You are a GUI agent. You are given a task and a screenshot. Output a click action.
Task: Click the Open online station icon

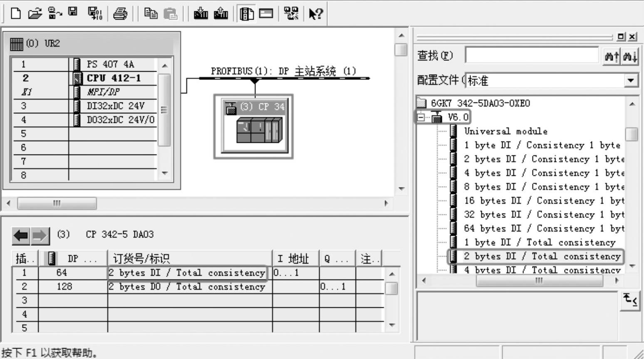coord(55,14)
